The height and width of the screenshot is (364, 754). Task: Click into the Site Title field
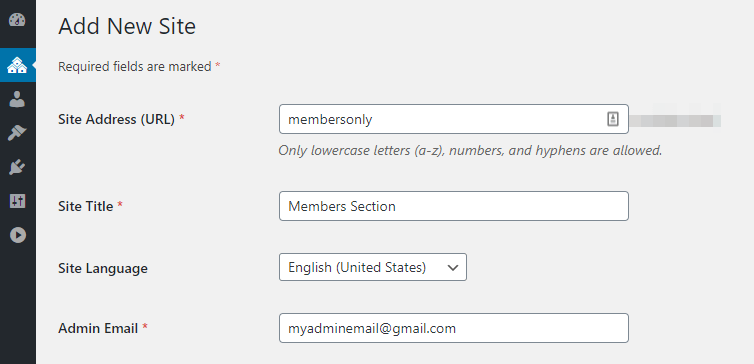453,206
